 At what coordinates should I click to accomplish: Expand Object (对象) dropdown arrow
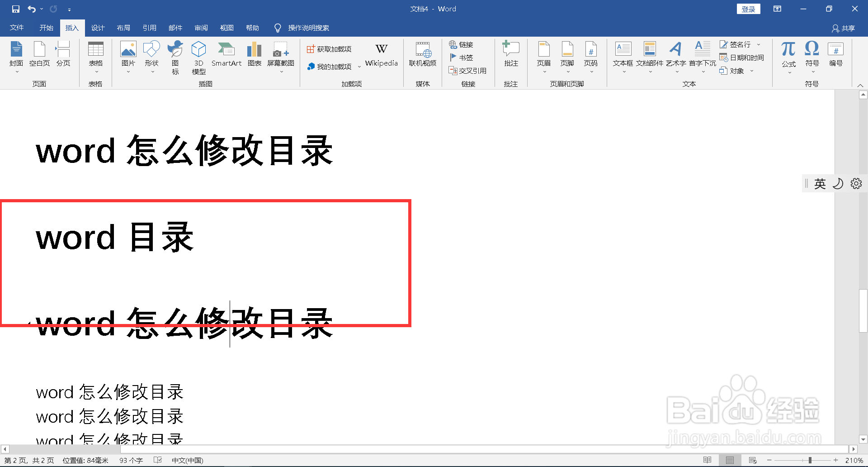752,71
